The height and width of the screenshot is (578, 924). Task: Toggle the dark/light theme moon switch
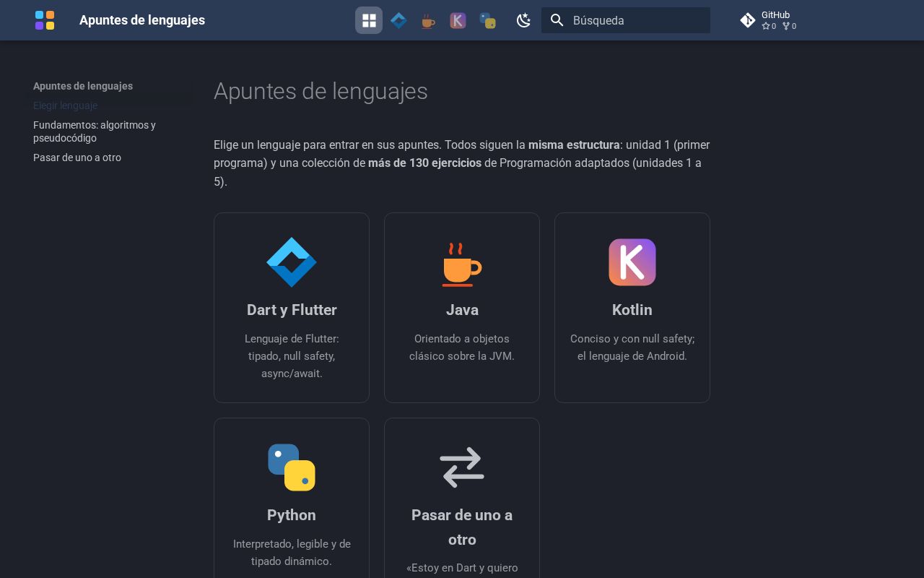point(523,20)
